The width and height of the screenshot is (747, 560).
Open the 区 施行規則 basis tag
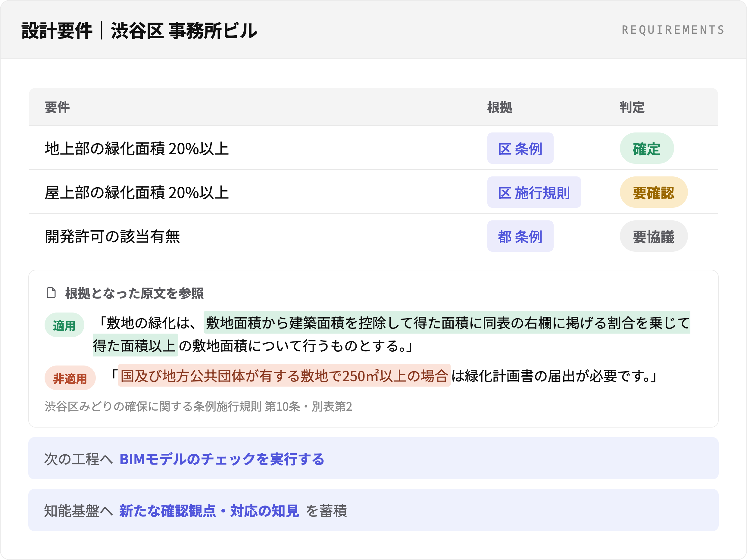point(534,192)
